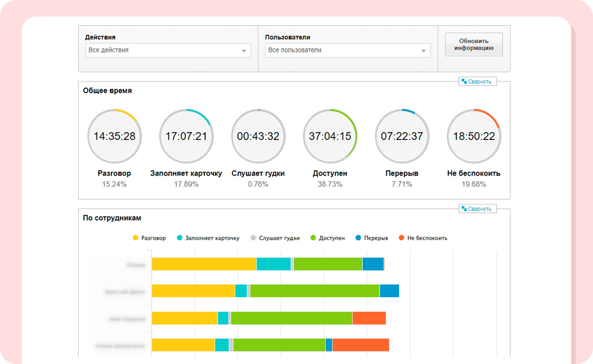Viewport: 593px width, 364px height.
Task: Click the Пользователи field label
Action: tap(287, 37)
